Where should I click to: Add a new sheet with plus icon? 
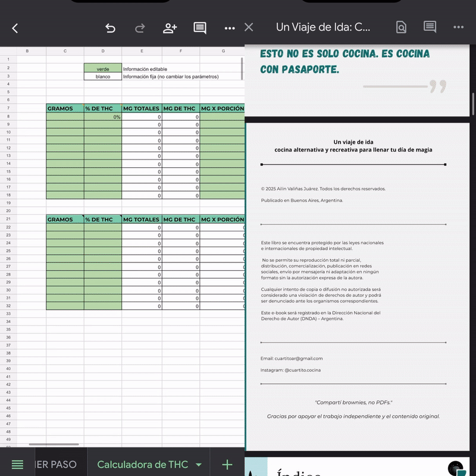(x=227, y=465)
